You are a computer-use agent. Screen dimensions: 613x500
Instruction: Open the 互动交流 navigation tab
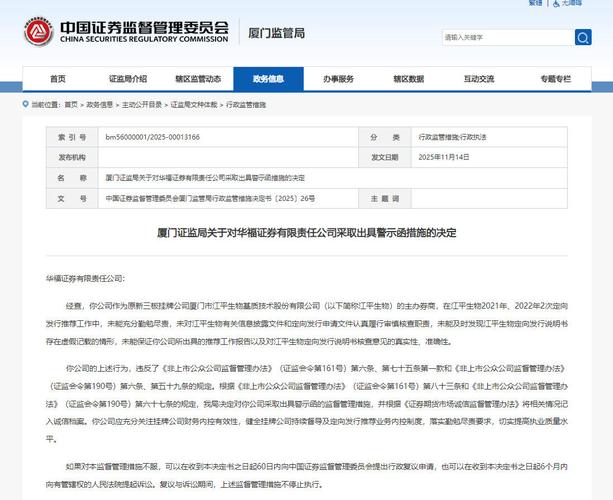click(479, 79)
